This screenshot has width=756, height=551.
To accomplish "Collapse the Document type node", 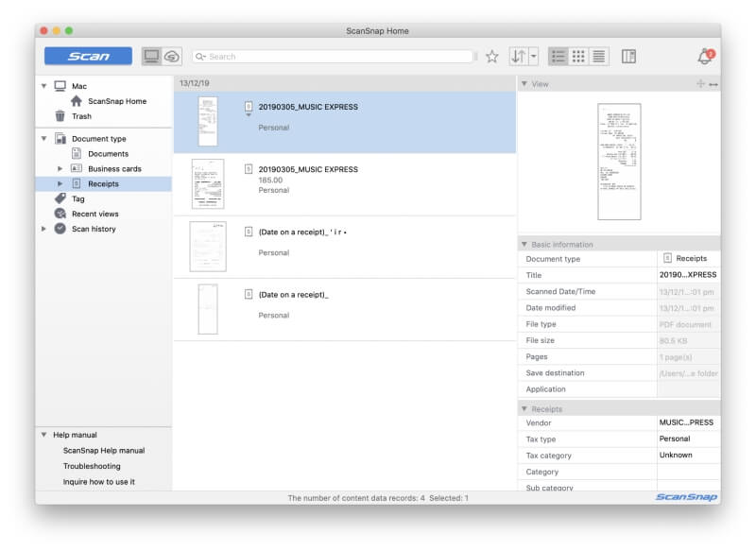I will tap(43, 138).
